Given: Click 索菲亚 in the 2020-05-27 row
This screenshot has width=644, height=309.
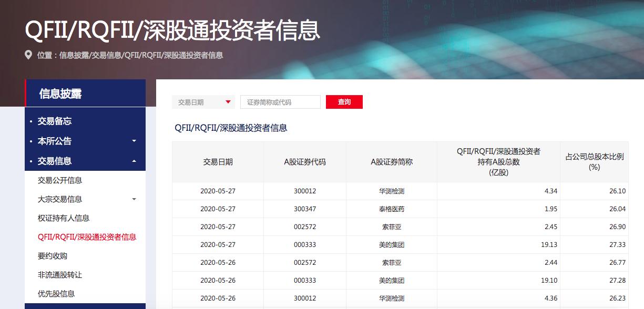Looking at the screenshot, I should [x=392, y=227].
